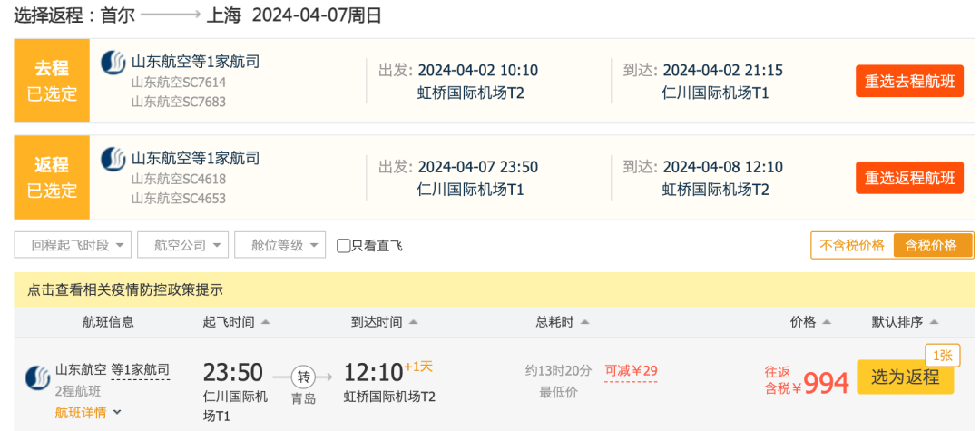
Task: Click Shandong Airlines logo in outbound row
Action: [113, 63]
